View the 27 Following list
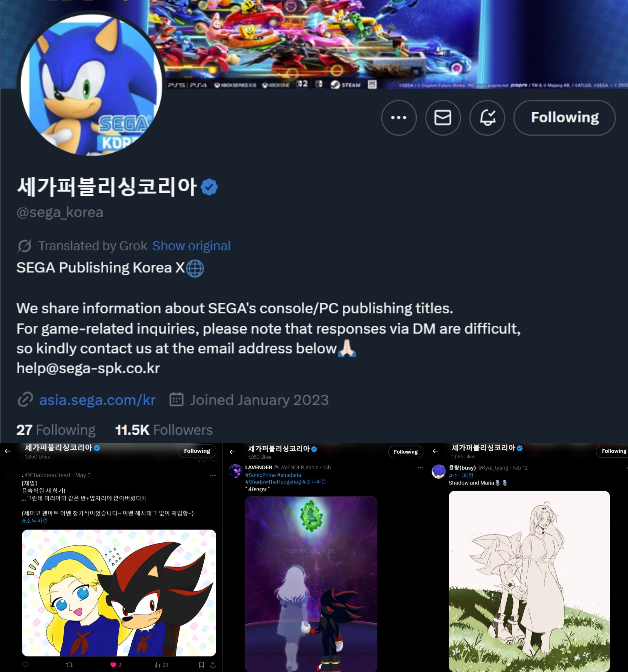The image size is (628, 672). pos(56,430)
